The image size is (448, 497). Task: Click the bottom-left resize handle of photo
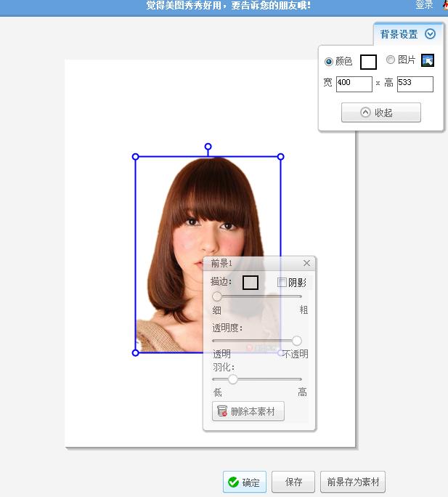tap(136, 352)
